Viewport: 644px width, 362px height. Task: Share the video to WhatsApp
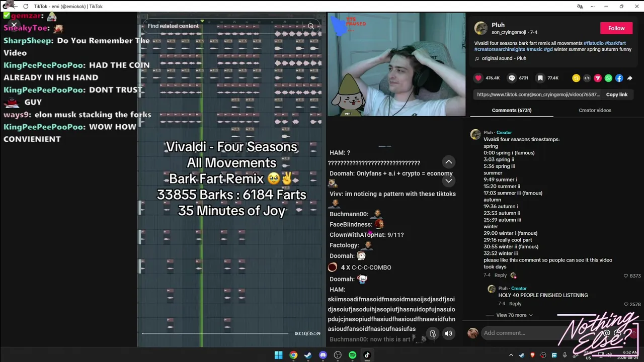pos(608,78)
